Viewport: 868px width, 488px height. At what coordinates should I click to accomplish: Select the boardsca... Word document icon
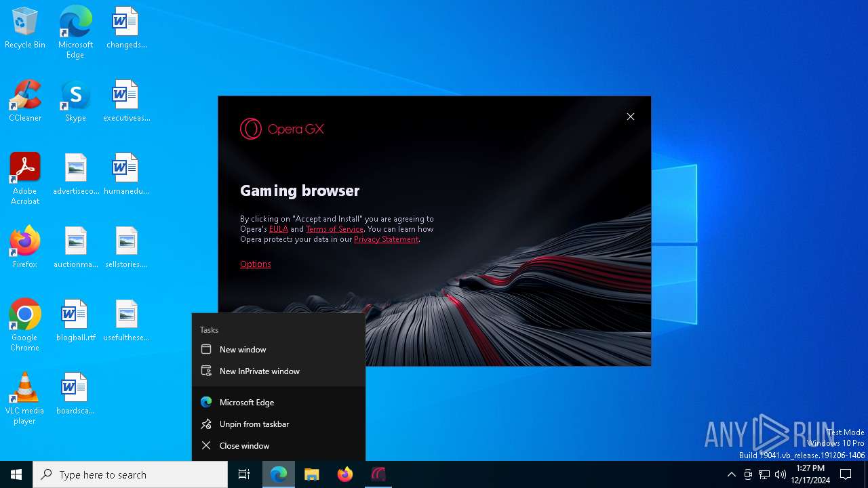click(x=75, y=394)
